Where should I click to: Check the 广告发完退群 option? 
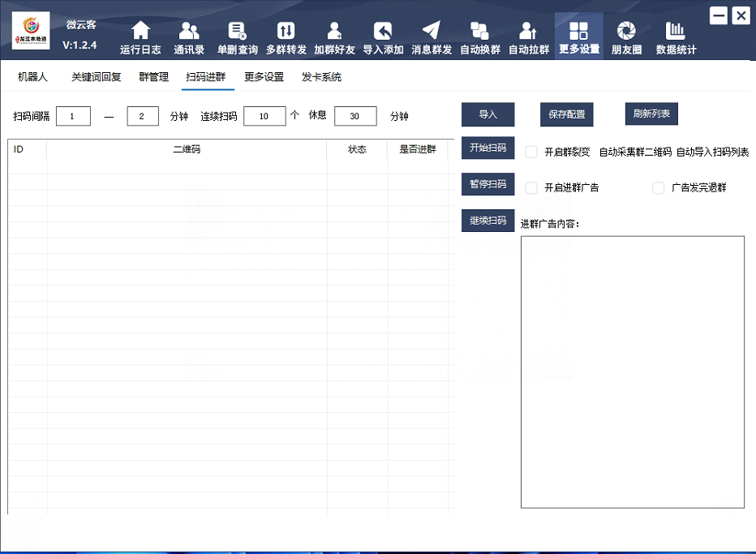point(659,188)
